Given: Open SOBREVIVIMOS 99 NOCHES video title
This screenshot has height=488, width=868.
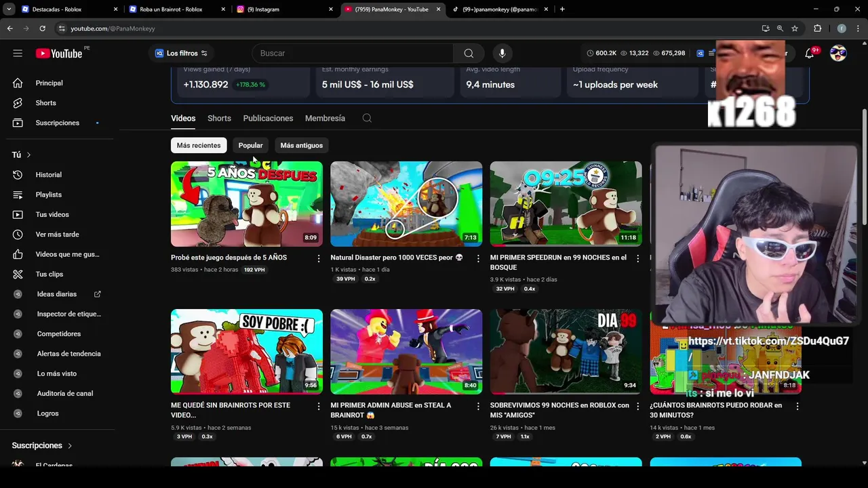Looking at the screenshot, I should pos(559,410).
